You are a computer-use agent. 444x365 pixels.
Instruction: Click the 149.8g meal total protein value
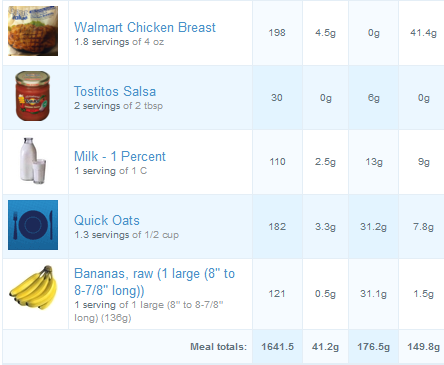(x=423, y=347)
